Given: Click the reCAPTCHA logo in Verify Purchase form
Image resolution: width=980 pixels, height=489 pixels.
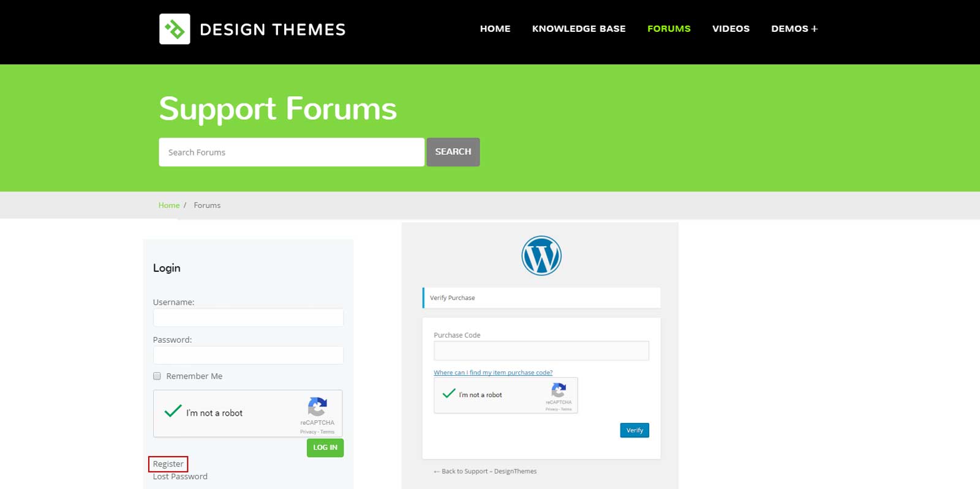Looking at the screenshot, I should coord(559,390).
